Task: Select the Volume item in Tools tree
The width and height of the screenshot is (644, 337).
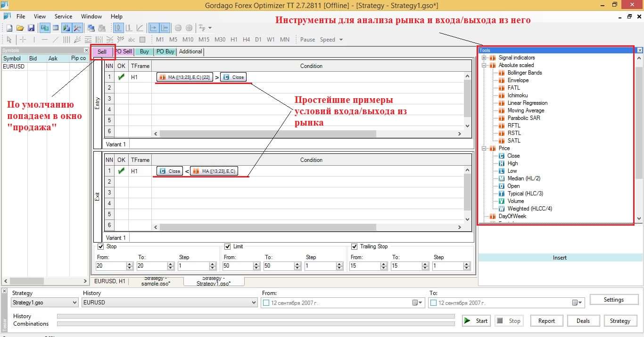Action: [515, 201]
